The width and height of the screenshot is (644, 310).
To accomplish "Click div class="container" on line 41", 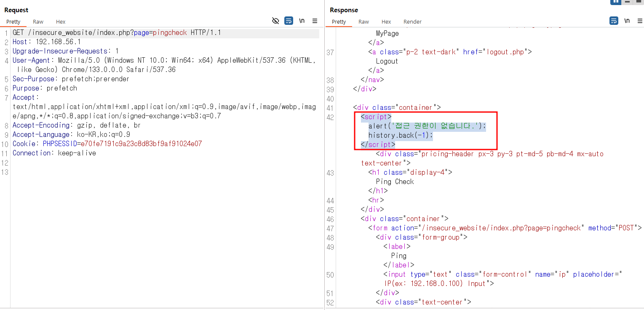I will [397, 107].
